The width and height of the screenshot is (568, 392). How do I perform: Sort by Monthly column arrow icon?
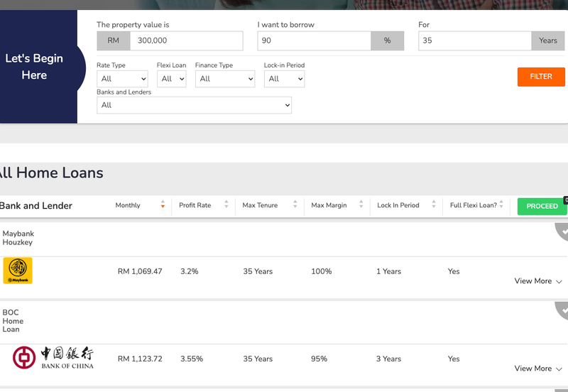tap(163, 205)
